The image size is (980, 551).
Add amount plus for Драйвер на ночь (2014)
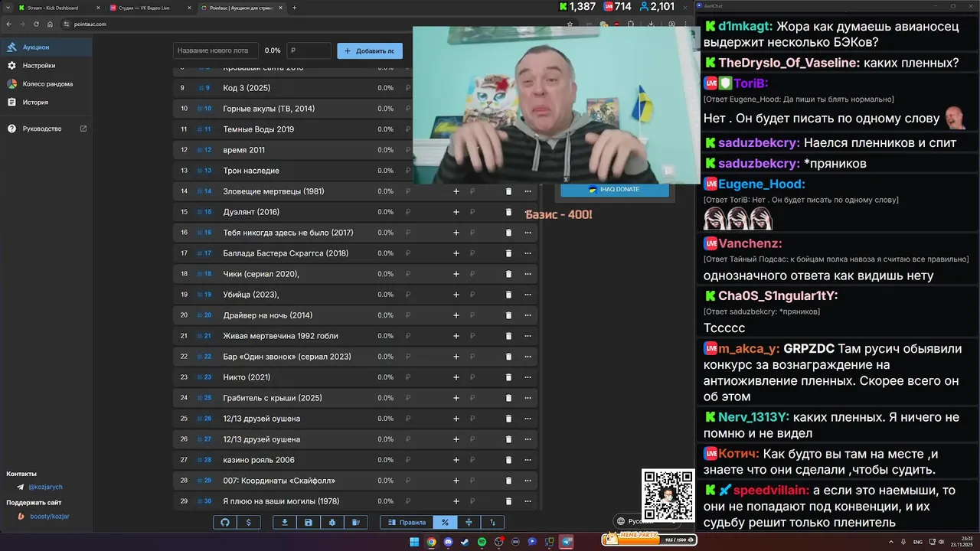(456, 315)
